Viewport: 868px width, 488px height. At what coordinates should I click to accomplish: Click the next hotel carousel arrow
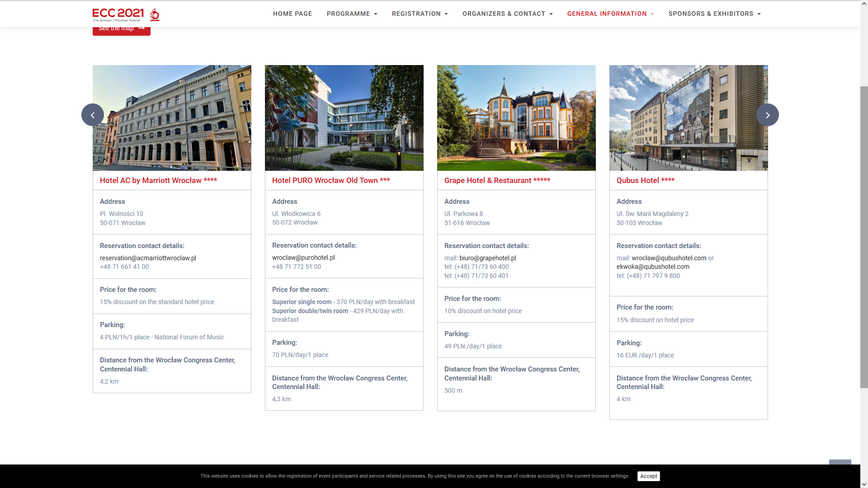[767, 115]
